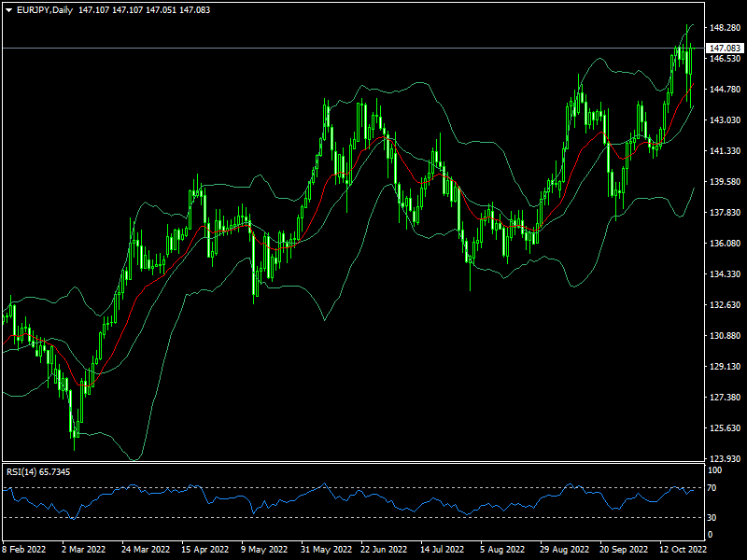
Task: Select the 9 May 2022 date label
Action: click(265, 549)
